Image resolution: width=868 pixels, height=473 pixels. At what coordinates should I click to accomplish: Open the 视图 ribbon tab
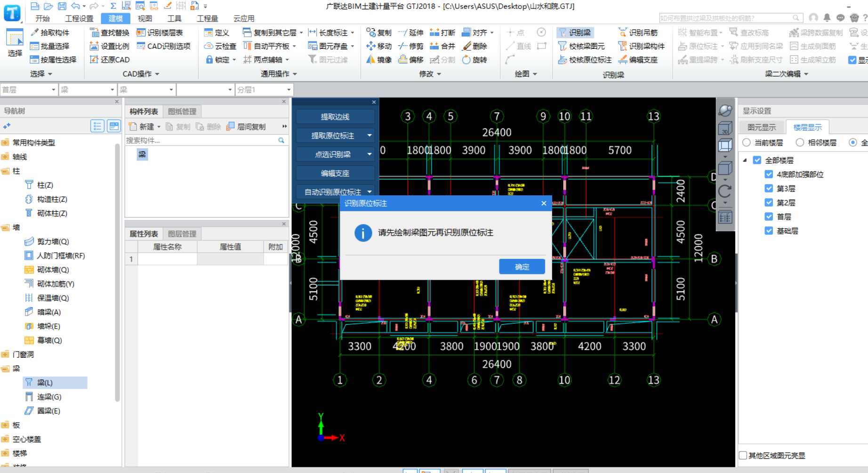145,18
